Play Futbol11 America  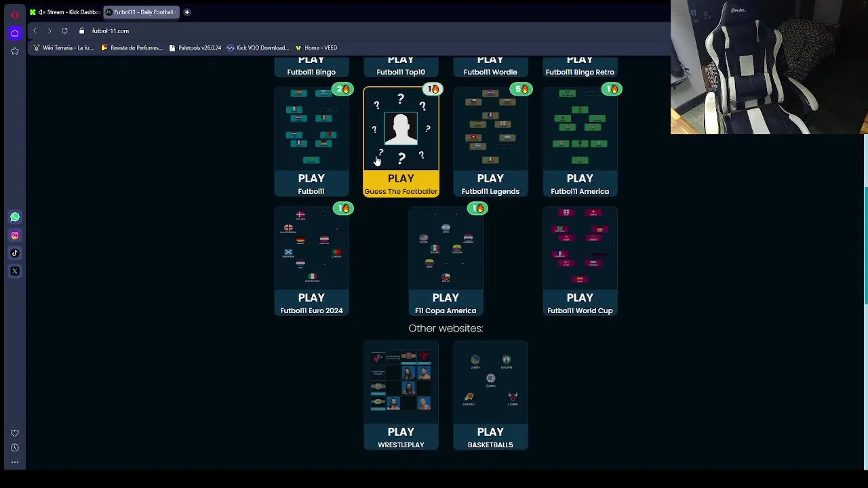(580, 184)
